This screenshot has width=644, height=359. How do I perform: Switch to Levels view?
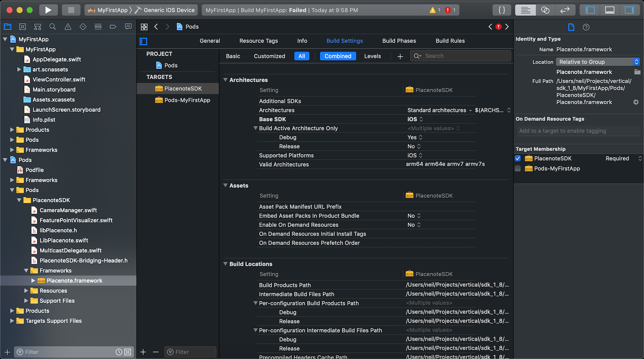pyautogui.click(x=373, y=56)
